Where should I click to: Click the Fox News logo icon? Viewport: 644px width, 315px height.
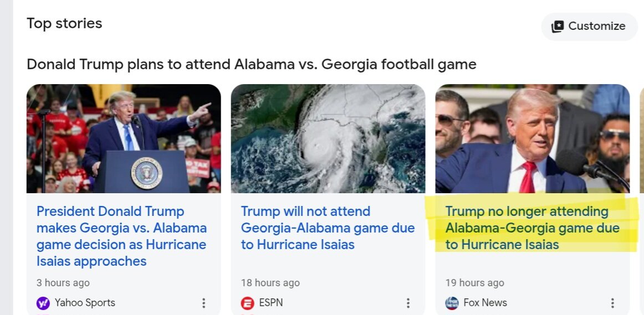(x=452, y=303)
